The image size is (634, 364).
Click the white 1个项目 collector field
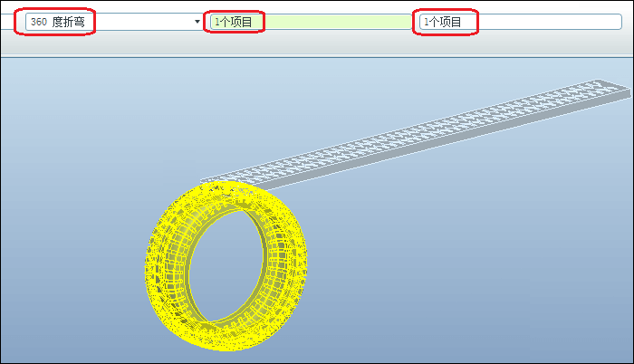click(x=521, y=22)
